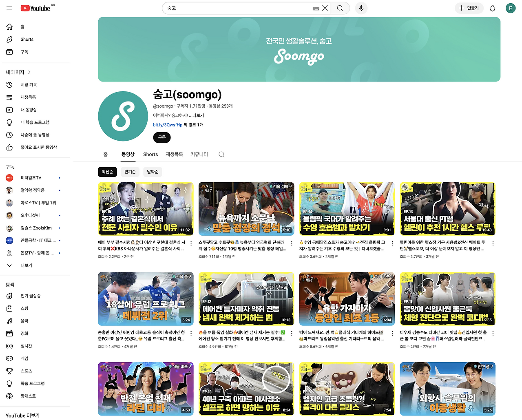Open 좋아요 표시한 동영상 thumbs-up icon
The height and width of the screenshot is (420, 522).
[9, 148]
